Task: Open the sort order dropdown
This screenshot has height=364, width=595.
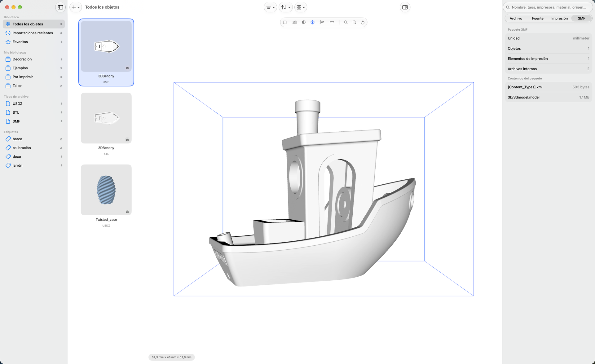Action: pos(285,7)
